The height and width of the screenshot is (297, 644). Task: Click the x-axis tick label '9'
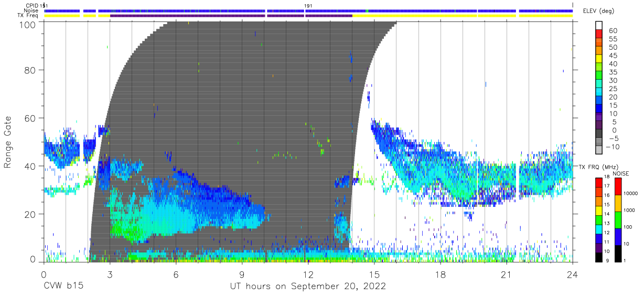(242, 274)
